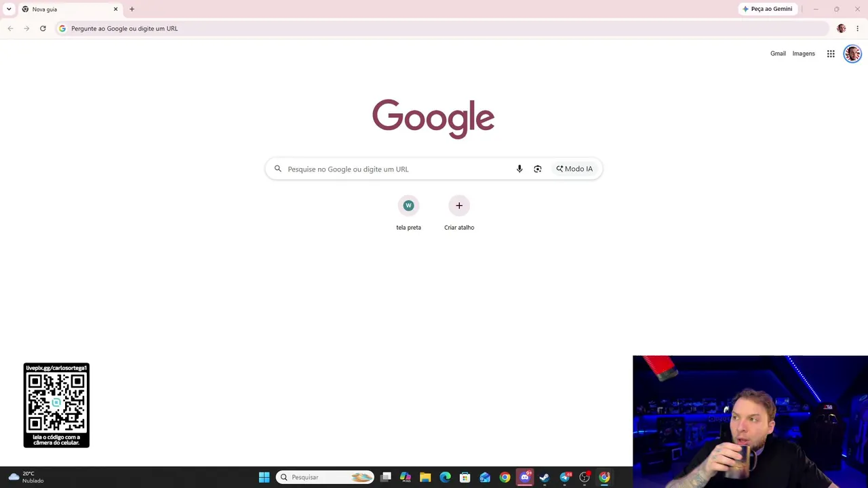Image resolution: width=868 pixels, height=488 pixels.
Task: Close the Nova guia tab
Action: (115, 9)
